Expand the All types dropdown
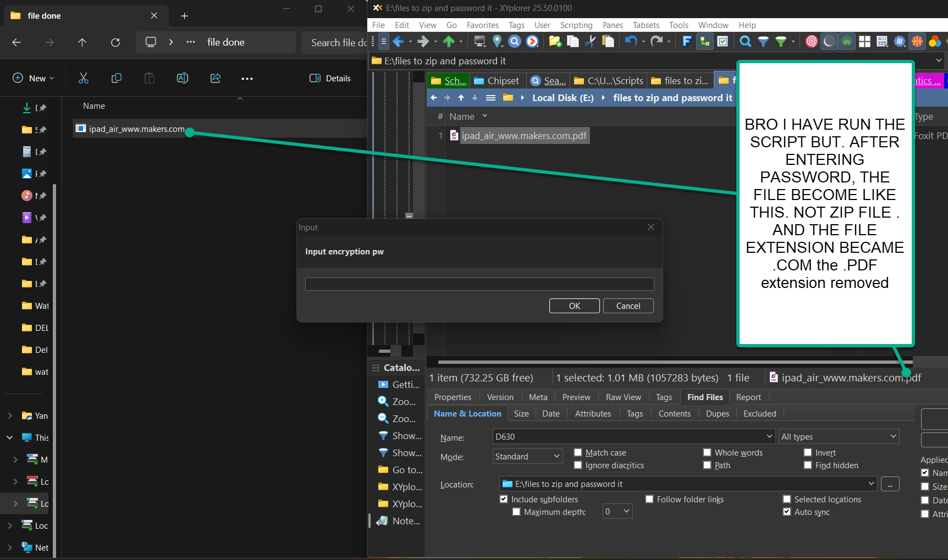948x560 pixels. click(839, 436)
